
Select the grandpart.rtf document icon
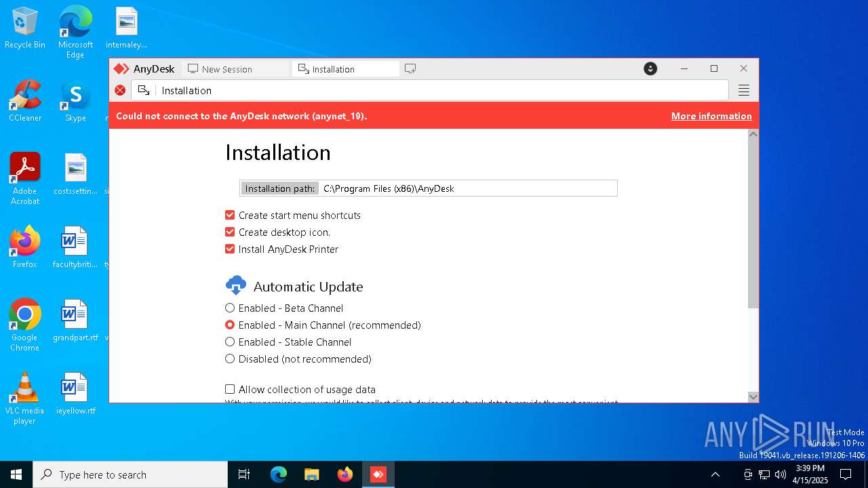(75, 321)
